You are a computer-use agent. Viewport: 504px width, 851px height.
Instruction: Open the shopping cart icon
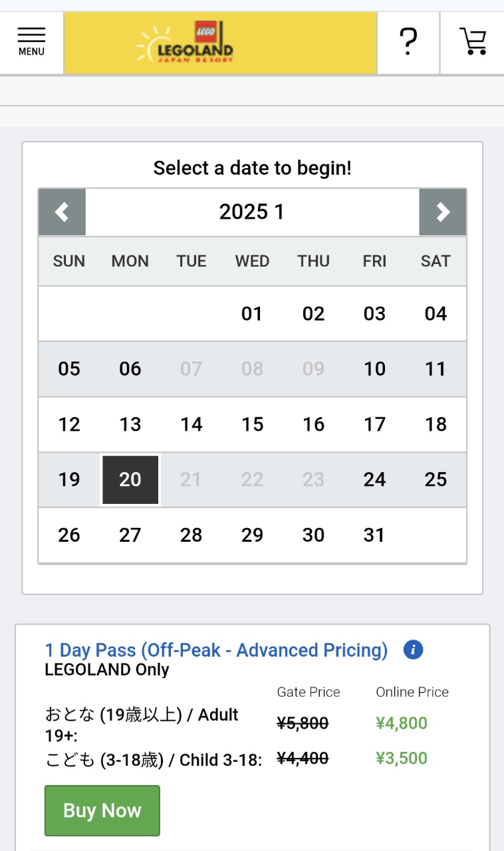[x=473, y=42]
